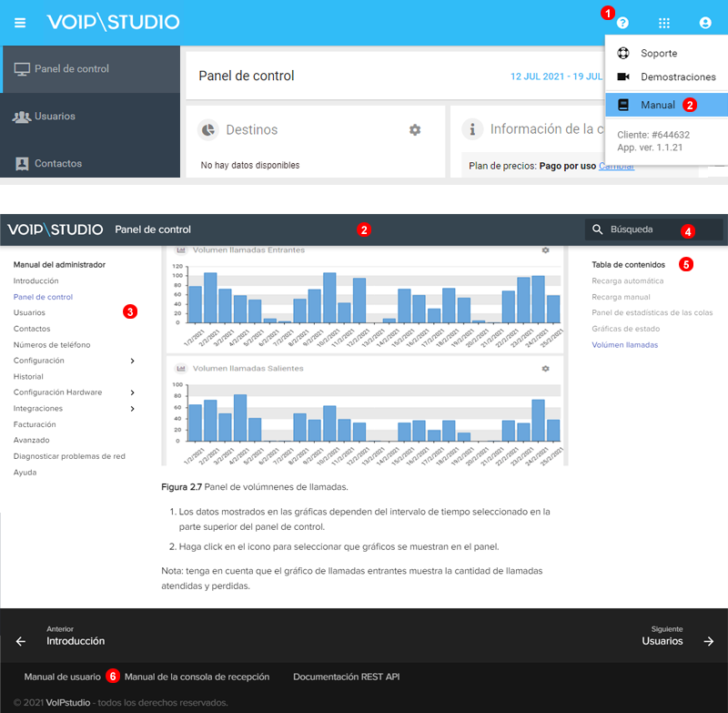728x713 pixels.
Task: Jump to Recarga manual section
Action: click(621, 297)
